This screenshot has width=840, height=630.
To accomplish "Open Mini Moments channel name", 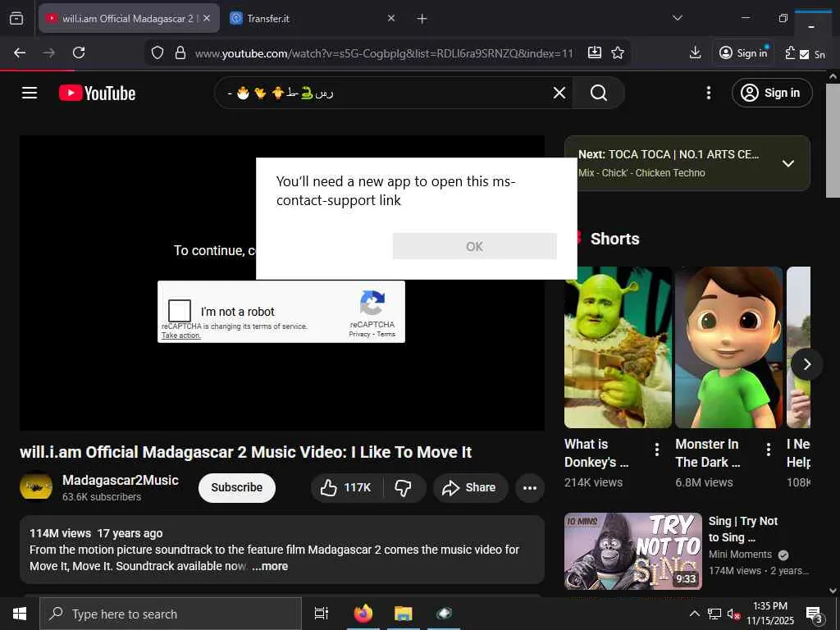I will 740,555.
